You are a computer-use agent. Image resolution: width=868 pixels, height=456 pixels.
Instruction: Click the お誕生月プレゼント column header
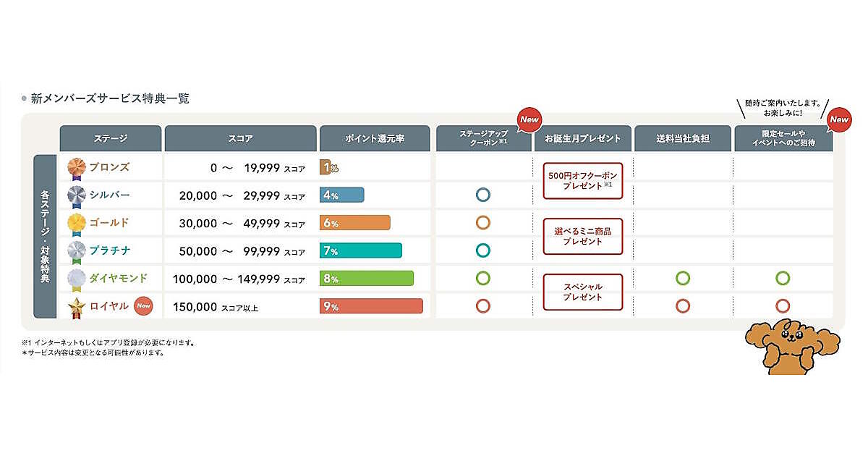[582, 138]
